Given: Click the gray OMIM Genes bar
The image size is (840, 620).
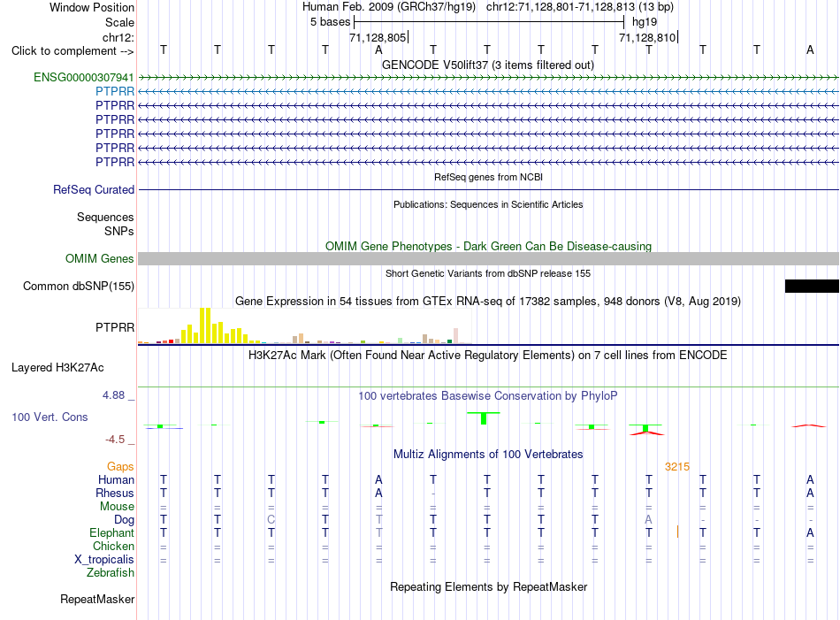Looking at the screenshot, I should point(488,259).
